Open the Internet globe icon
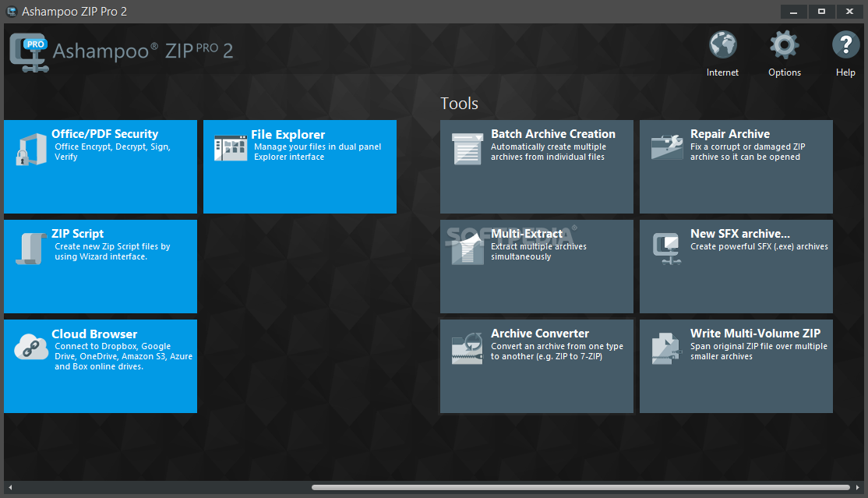 click(x=722, y=45)
